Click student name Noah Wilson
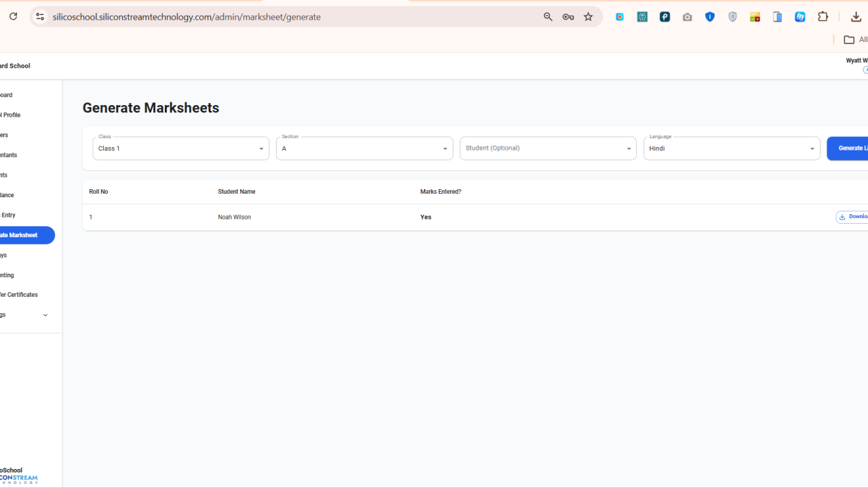 pos(235,218)
